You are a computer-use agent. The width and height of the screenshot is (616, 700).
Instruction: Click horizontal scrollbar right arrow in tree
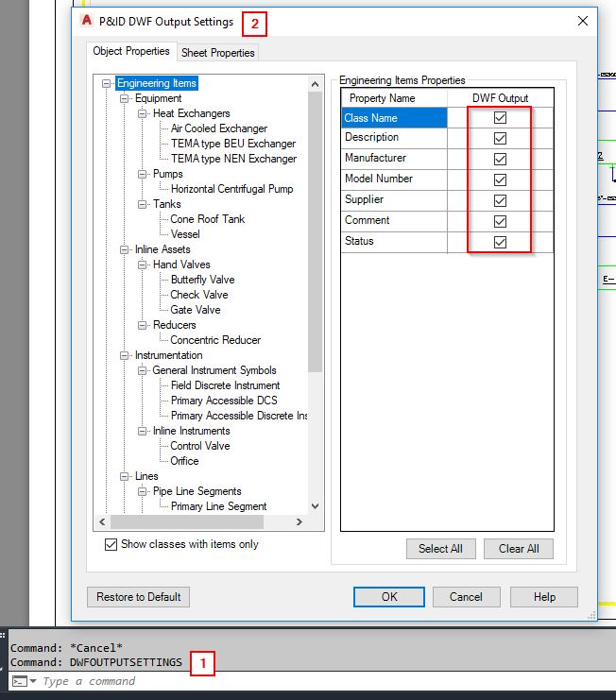(299, 521)
